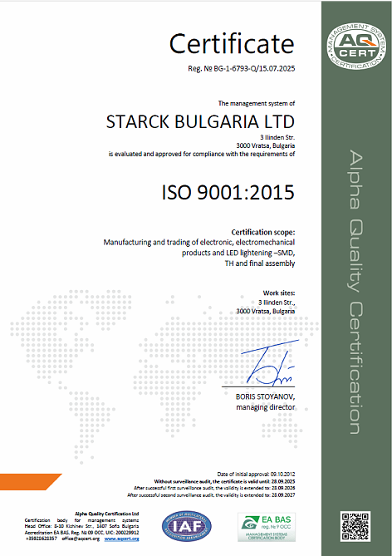Click the EA BAS certification body logo
The width and height of the screenshot is (392, 556).
[267, 527]
